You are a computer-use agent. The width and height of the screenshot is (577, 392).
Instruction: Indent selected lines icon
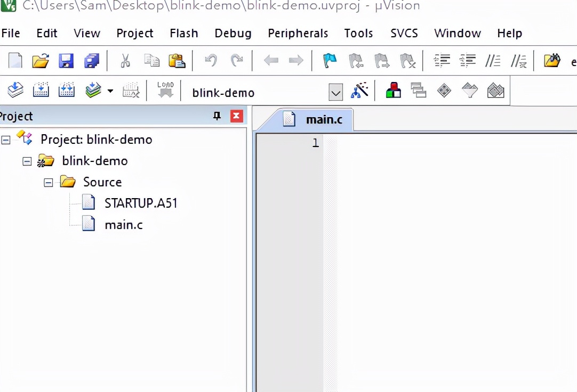click(x=442, y=61)
